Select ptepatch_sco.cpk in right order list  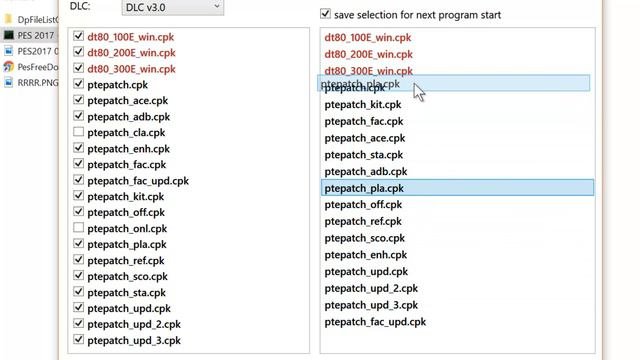click(x=364, y=238)
